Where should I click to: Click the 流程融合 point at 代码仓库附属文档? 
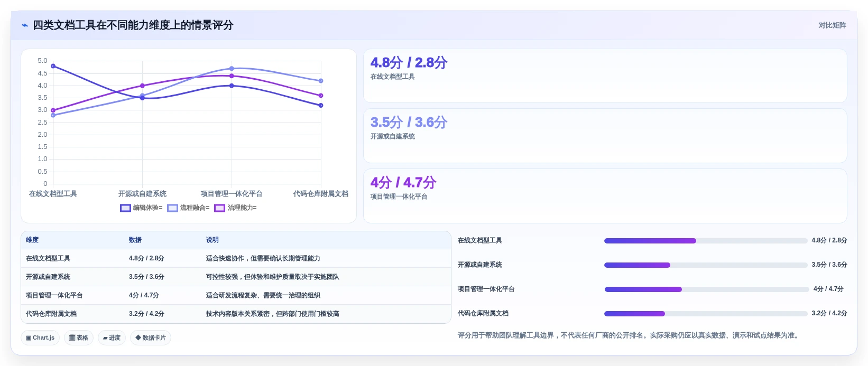(x=321, y=81)
